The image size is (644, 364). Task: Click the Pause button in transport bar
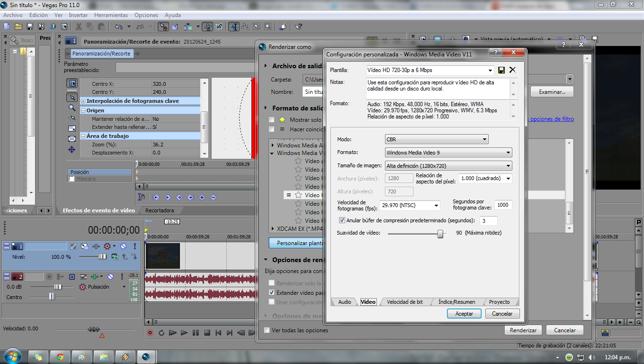196,333
